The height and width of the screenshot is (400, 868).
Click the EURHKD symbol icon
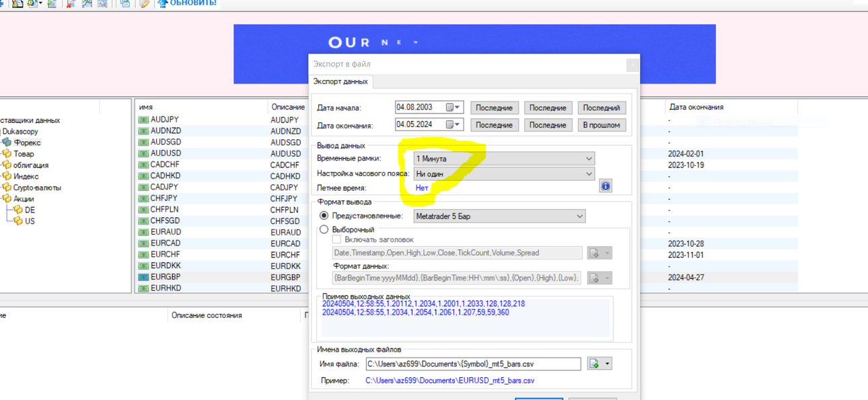(143, 288)
